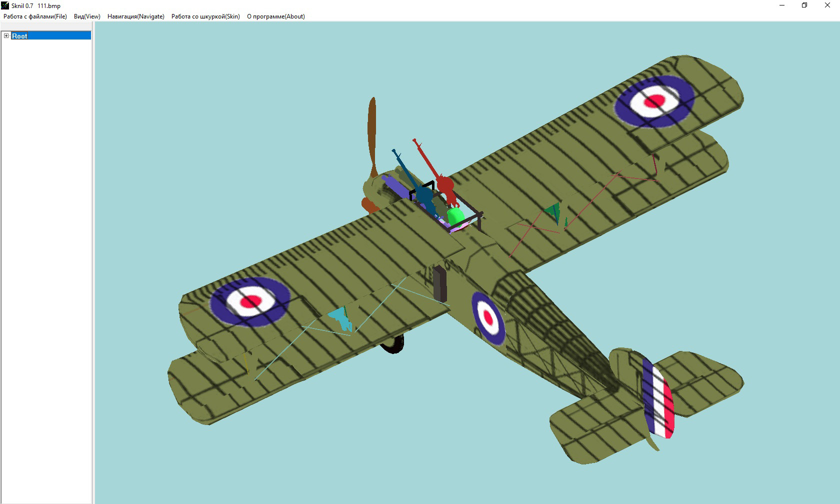
Task: Minimize the Sknil window
Action: point(782,5)
